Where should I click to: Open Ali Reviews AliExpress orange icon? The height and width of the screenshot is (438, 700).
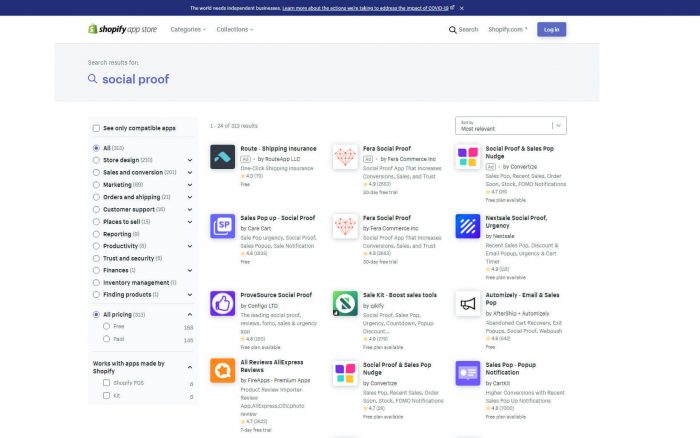pyautogui.click(x=222, y=371)
